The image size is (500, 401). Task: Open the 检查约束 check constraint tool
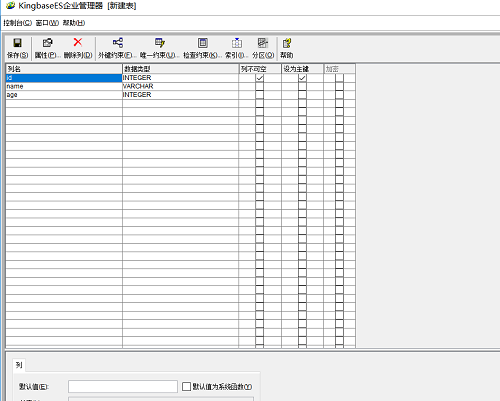click(203, 48)
